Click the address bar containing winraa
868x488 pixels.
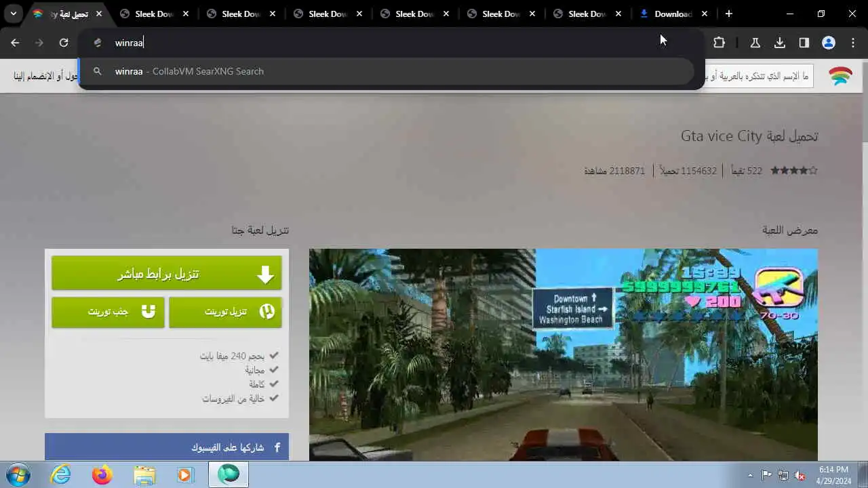point(391,43)
